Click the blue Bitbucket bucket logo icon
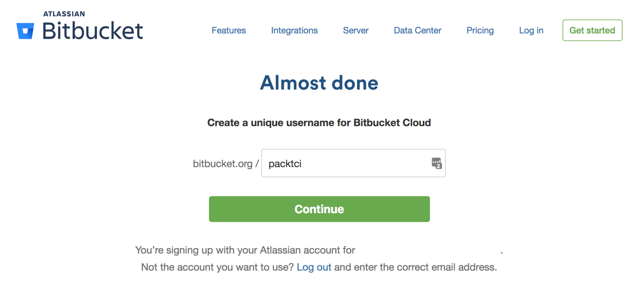This screenshot has width=644, height=304. point(25,31)
